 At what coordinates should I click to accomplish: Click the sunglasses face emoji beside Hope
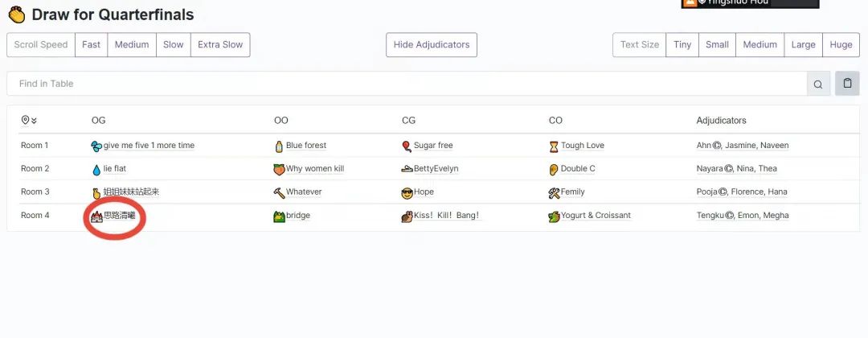(x=407, y=192)
